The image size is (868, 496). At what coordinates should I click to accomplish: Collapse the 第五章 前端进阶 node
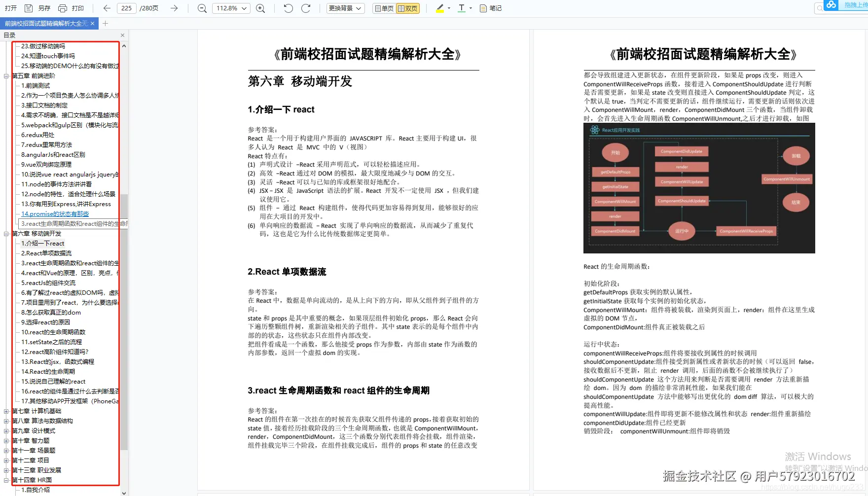6,76
